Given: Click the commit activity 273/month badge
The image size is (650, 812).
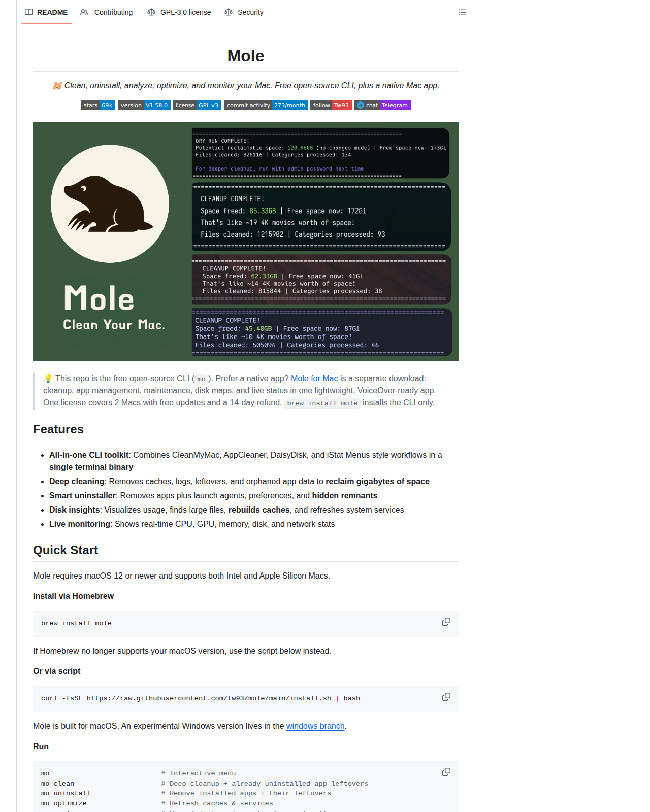Looking at the screenshot, I should (x=266, y=105).
